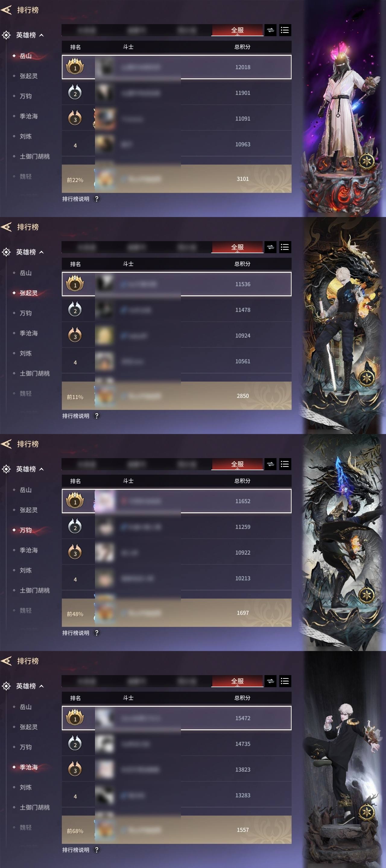Toggle the list-view button above the 12018 score list
The width and height of the screenshot is (386, 868).
pos(285,30)
